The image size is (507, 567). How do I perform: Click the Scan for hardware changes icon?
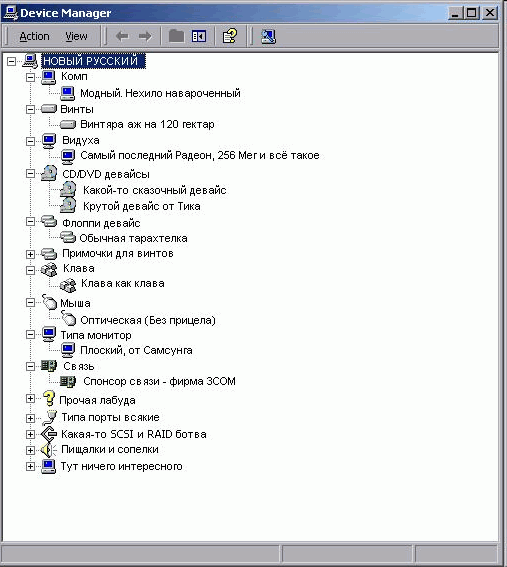[x=268, y=37]
